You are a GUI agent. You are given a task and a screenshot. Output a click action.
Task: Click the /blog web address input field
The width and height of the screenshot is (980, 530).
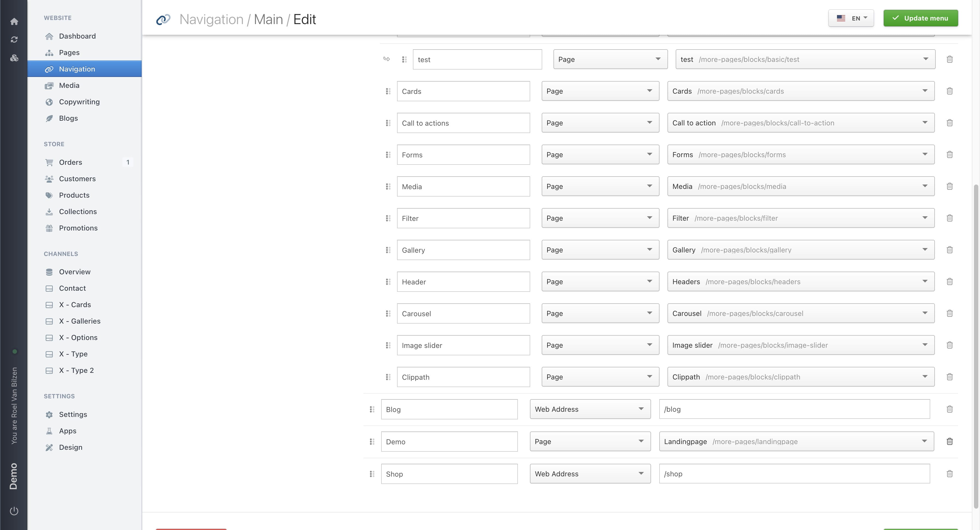794,409
